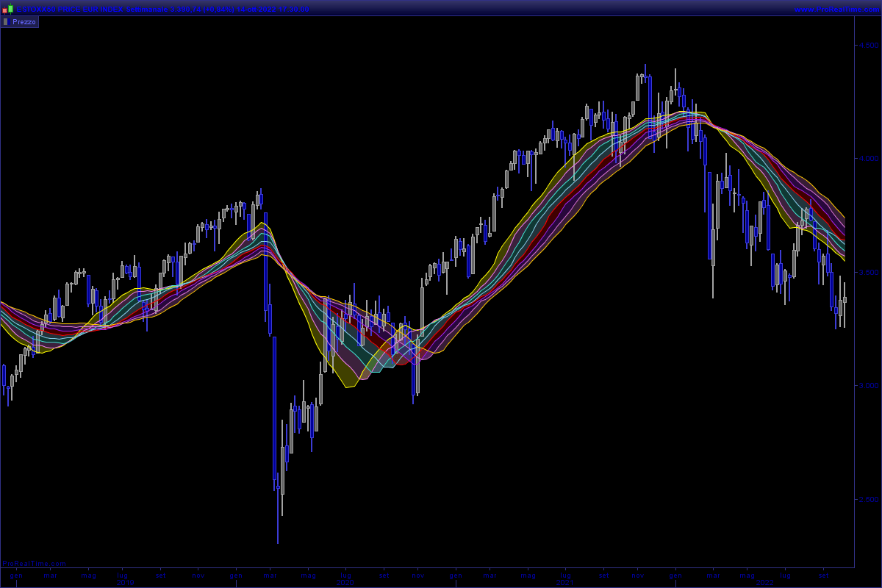The width and height of the screenshot is (882, 588).
Task: Select the 4.500 price axis label
Action: (868, 46)
